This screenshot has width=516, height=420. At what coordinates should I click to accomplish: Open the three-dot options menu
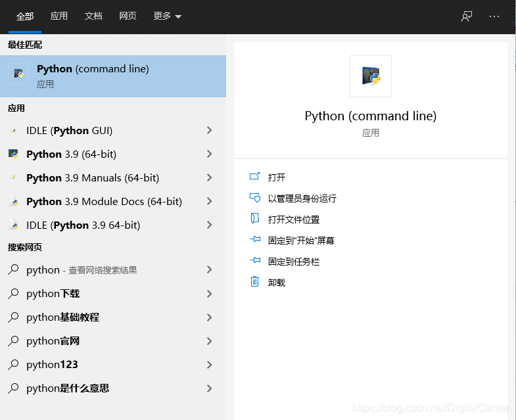pyautogui.click(x=494, y=16)
